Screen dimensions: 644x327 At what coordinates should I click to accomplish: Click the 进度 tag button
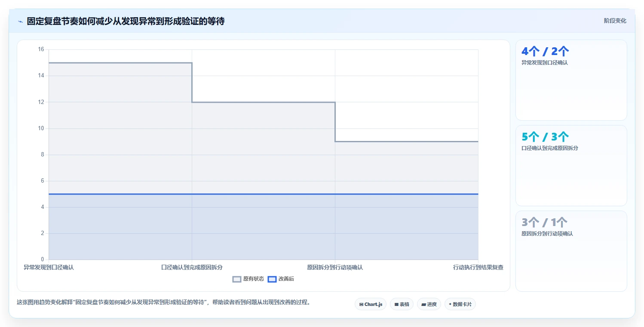(429, 304)
